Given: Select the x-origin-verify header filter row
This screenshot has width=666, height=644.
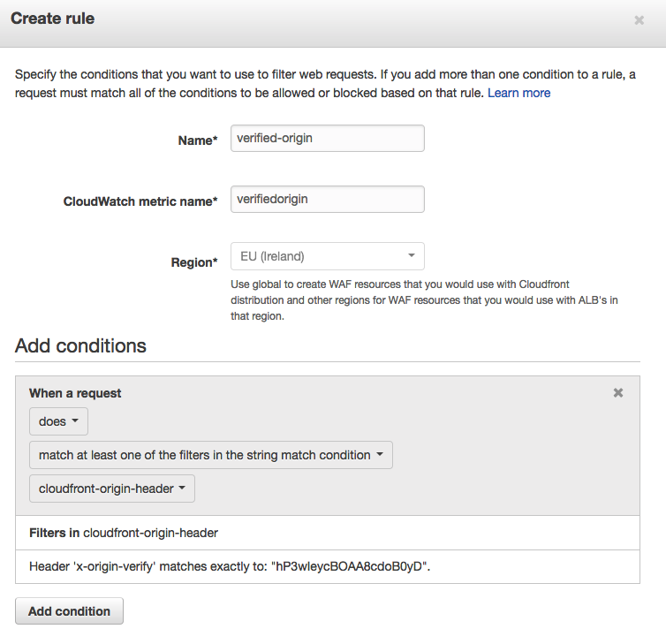Looking at the screenshot, I should (328, 566).
